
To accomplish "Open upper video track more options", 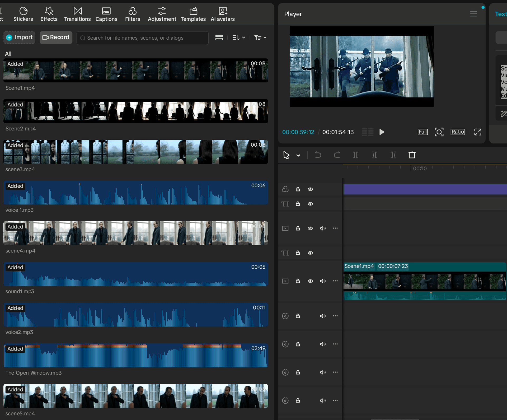I will point(335,228).
